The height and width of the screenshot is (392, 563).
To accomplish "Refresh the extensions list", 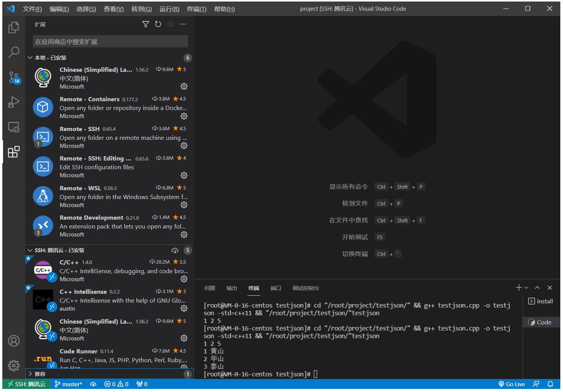I will pos(158,24).
